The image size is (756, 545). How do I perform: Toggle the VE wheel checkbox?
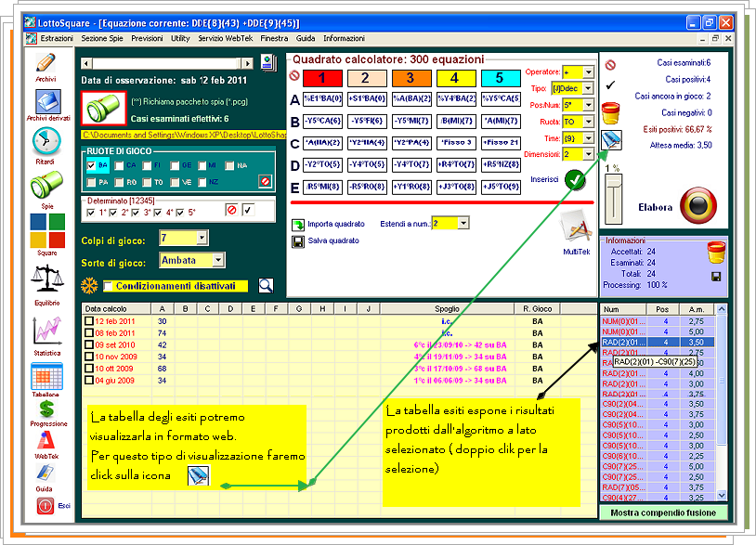pyautogui.click(x=175, y=182)
